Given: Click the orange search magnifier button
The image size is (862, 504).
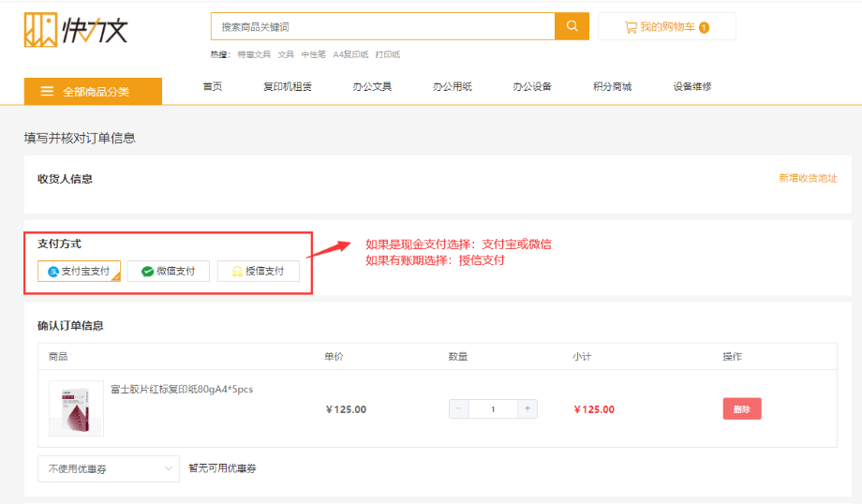Looking at the screenshot, I should (x=572, y=26).
